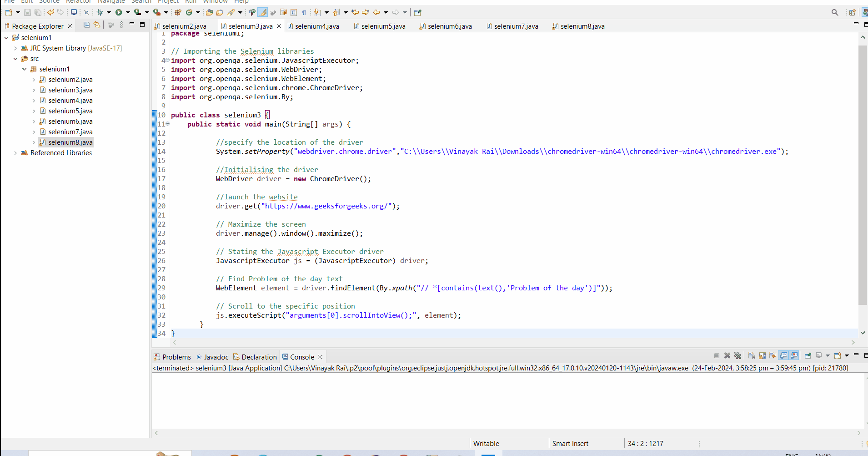The width and height of the screenshot is (868, 456).
Task: Click editor horizontal scroll right arrow
Action: pos(853,342)
